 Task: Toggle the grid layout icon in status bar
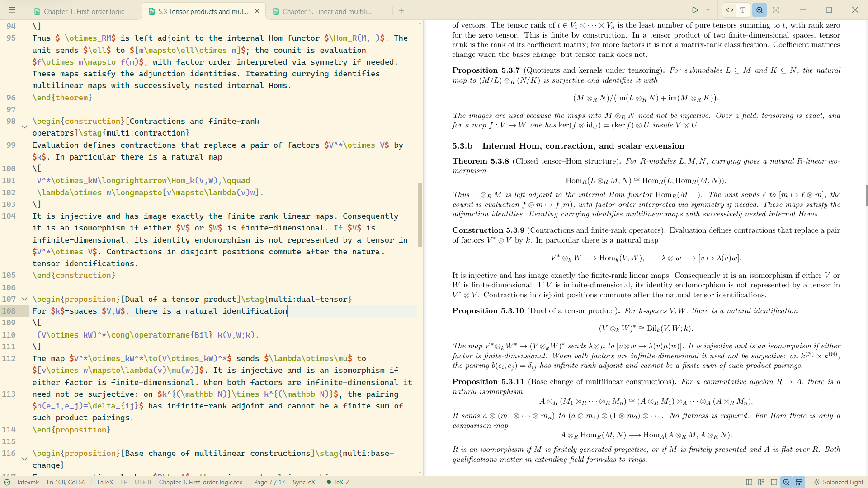pos(799,482)
